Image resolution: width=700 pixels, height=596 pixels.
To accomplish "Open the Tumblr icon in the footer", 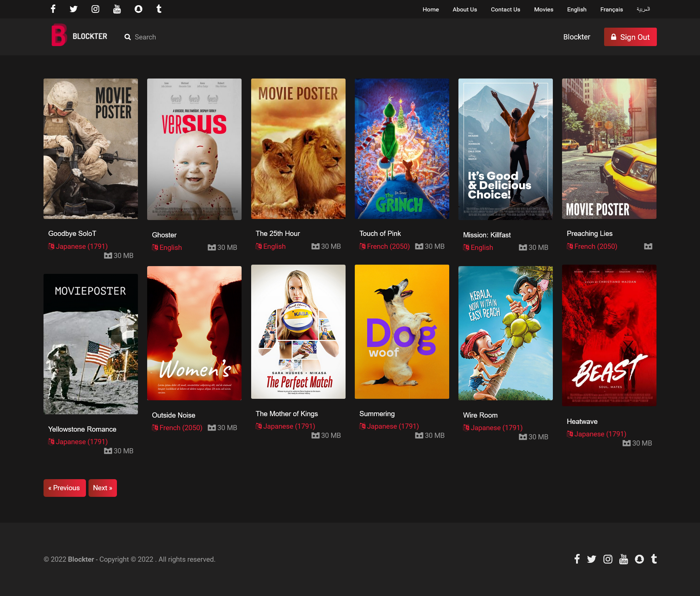I will 654,559.
